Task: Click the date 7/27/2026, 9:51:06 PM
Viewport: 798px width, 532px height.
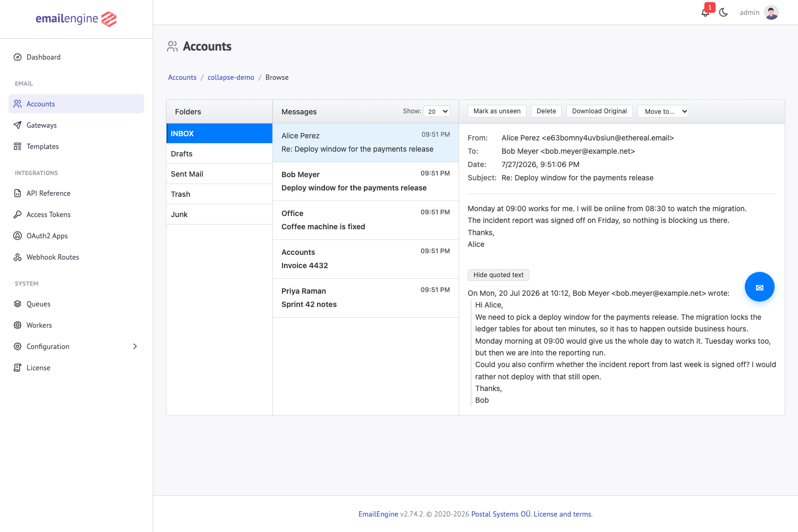Action: point(541,164)
